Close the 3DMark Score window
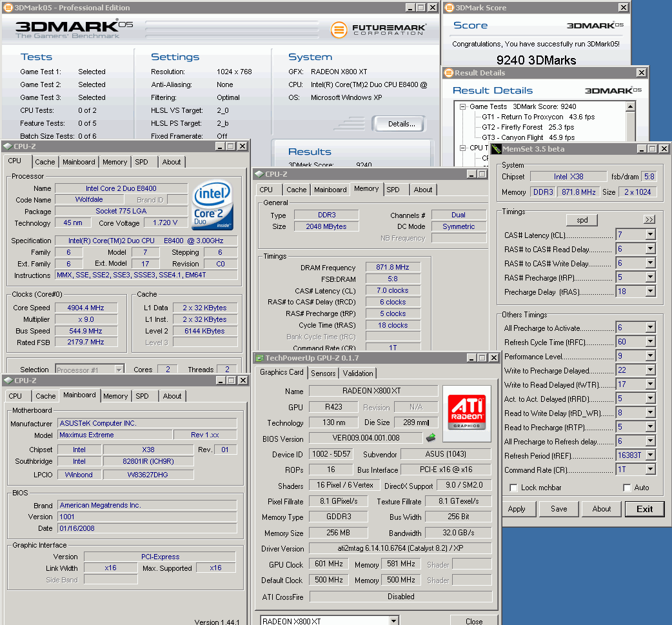The width and height of the screenshot is (672, 625). tap(623, 7)
